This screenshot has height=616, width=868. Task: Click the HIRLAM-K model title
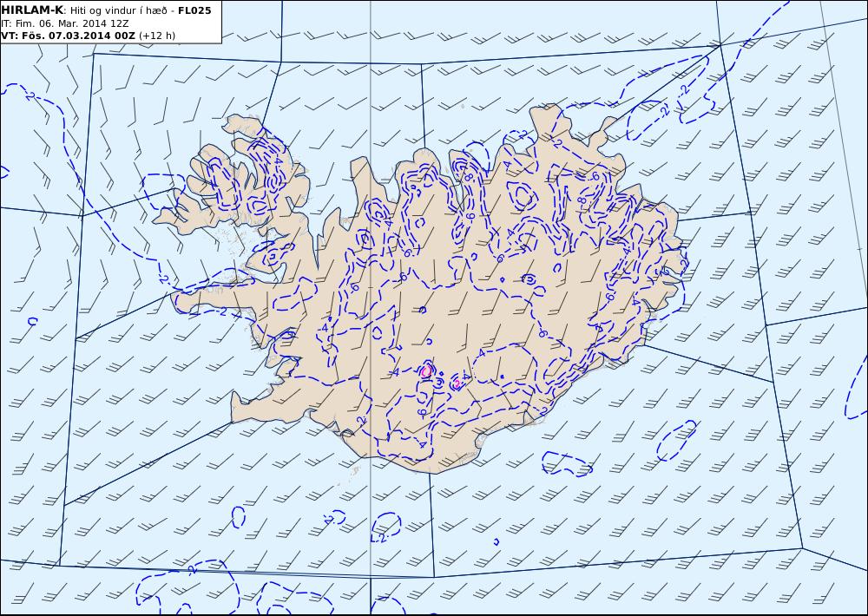coord(32,10)
